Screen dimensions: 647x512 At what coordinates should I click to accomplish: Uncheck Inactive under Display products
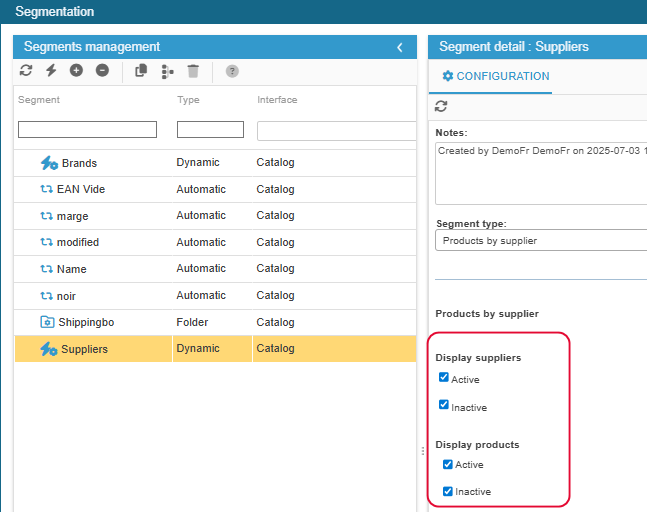click(x=448, y=491)
